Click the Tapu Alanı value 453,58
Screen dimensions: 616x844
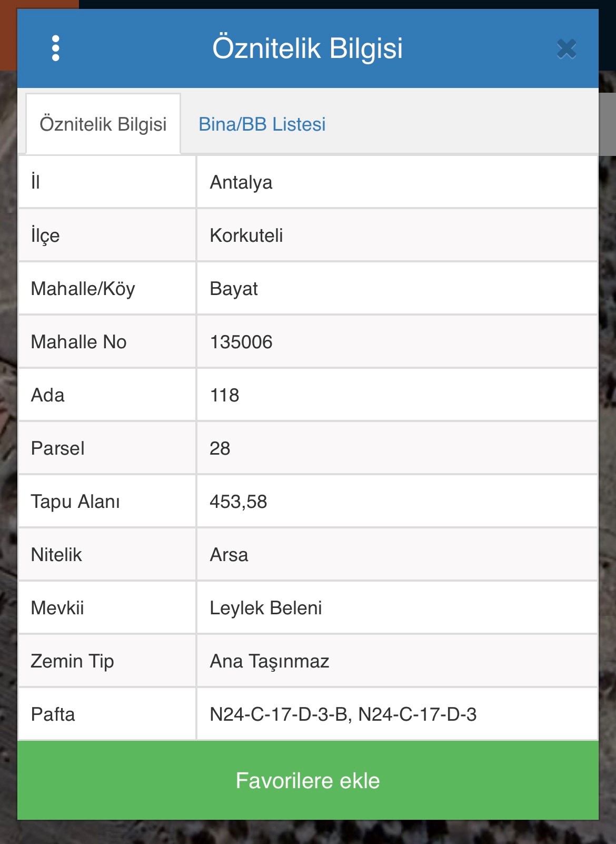tap(239, 502)
